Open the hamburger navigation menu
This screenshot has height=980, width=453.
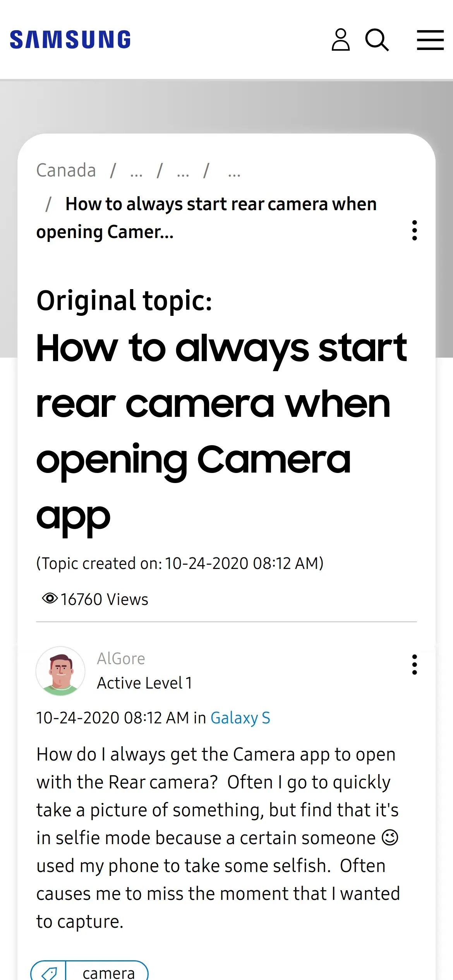tap(430, 40)
